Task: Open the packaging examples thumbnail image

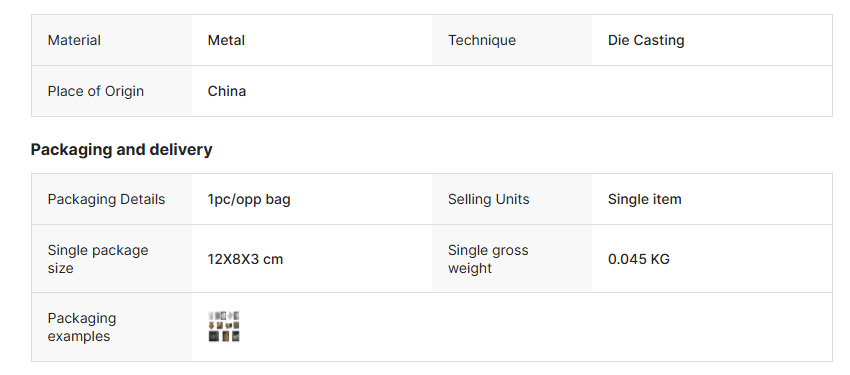Action: pyautogui.click(x=224, y=327)
